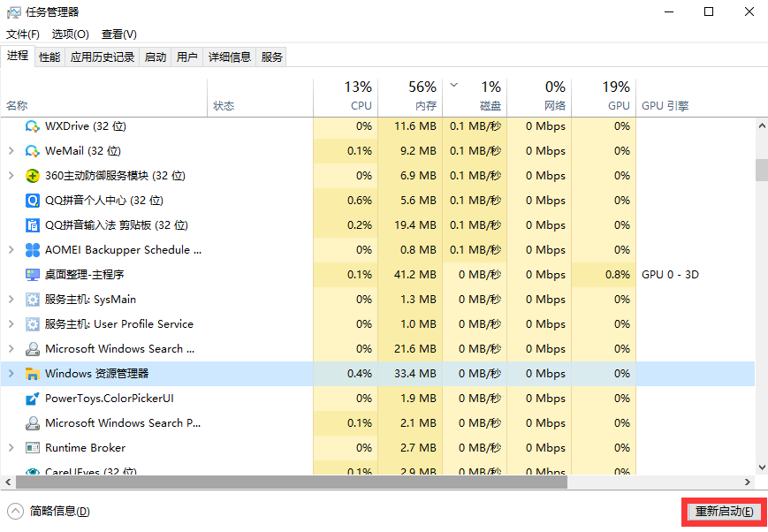Collapse to 简略信息(D) view
The image size is (768, 532).
point(49,511)
